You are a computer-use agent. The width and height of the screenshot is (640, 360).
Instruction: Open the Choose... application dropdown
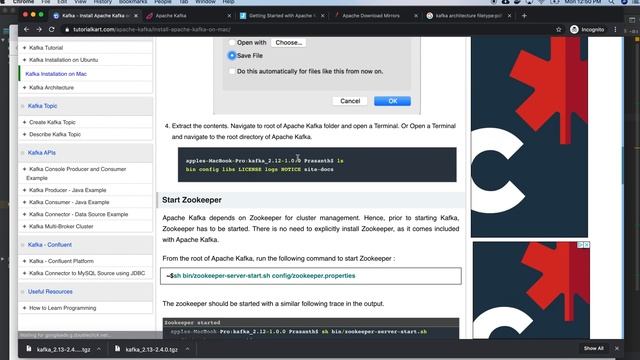pyautogui.click(x=289, y=42)
